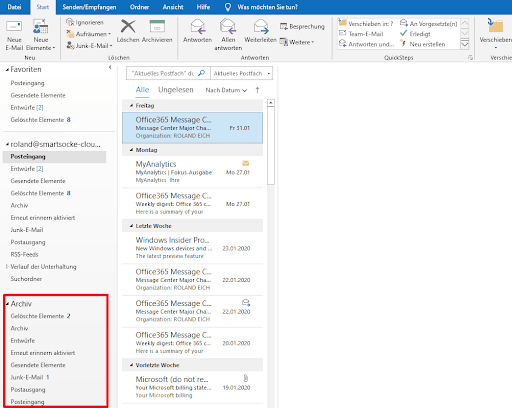Click the envelope flag icon on MyAnalytics mail

tap(246, 163)
